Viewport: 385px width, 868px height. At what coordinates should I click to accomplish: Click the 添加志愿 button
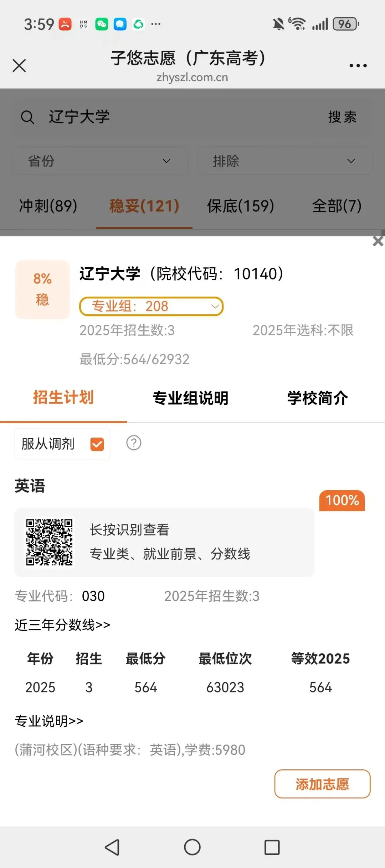[x=322, y=784]
